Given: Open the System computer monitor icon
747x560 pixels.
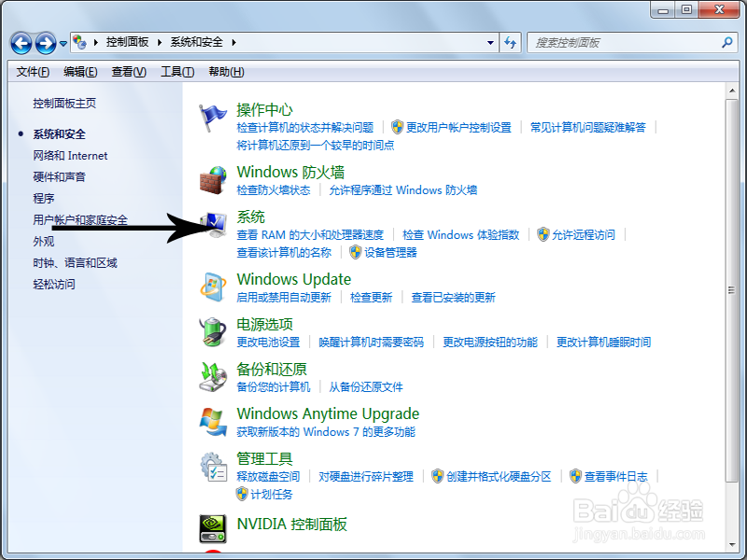Looking at the screenshot, I should tap(213, 225).
